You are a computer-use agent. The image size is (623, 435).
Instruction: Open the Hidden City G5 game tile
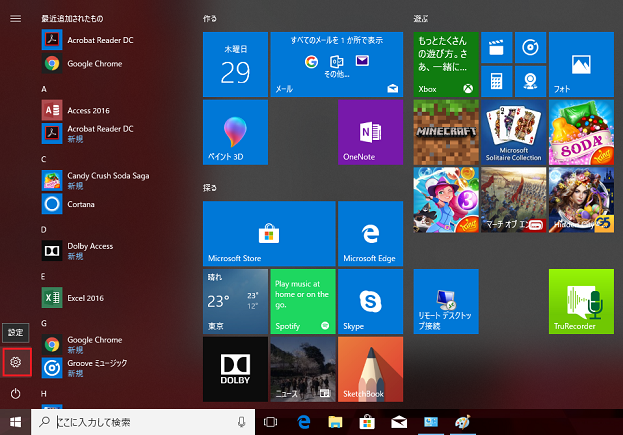[581, 200]
